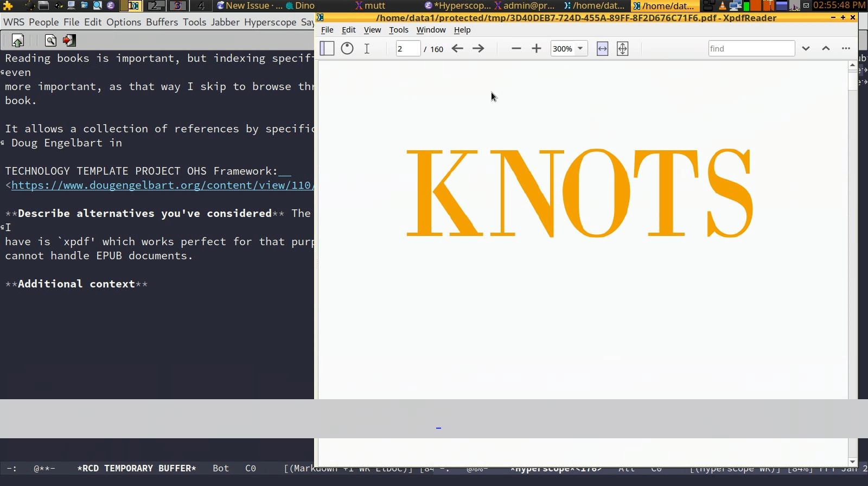Find previous match with up chevron
Image resolution: width=868 pixels, height=486 pixels.
[x=826, y=48]
